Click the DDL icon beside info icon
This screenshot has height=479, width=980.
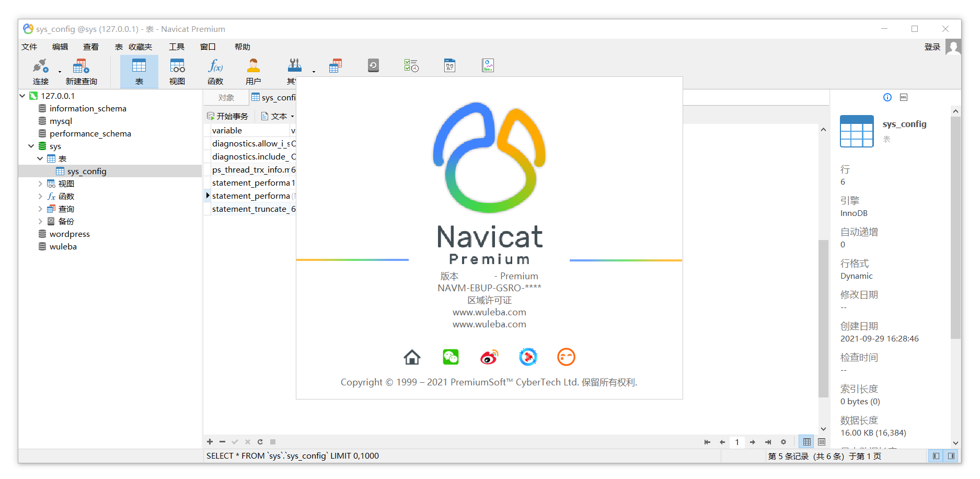coord(904,97)
